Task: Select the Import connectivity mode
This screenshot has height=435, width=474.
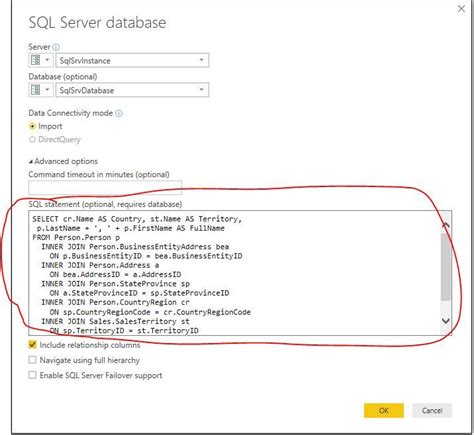Action: pos(32,126)
